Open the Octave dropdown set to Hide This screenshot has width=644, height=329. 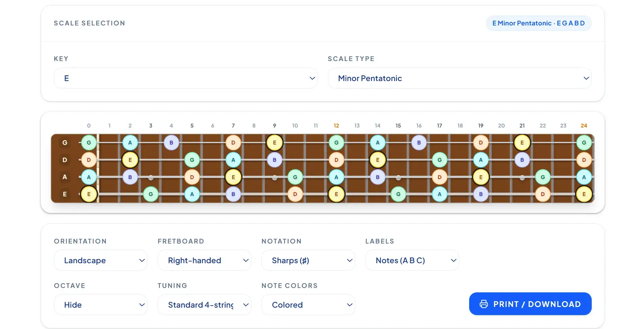100,305
